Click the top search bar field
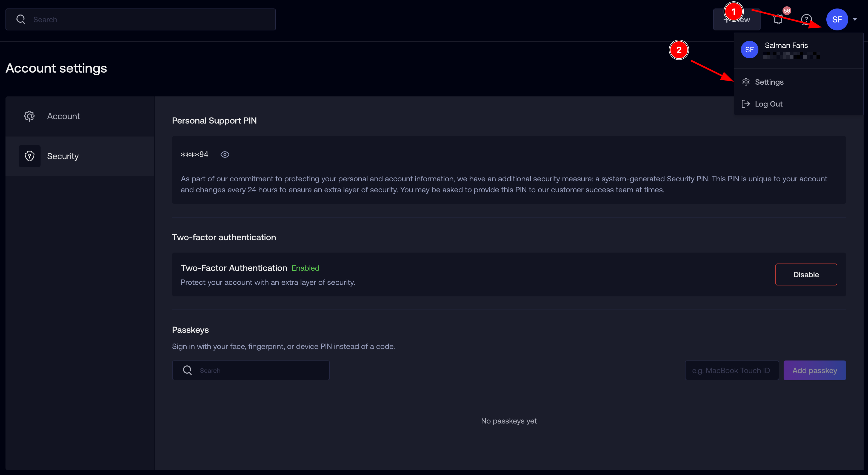The height and width of the screenshot is (475, 868). coord(141,19)
